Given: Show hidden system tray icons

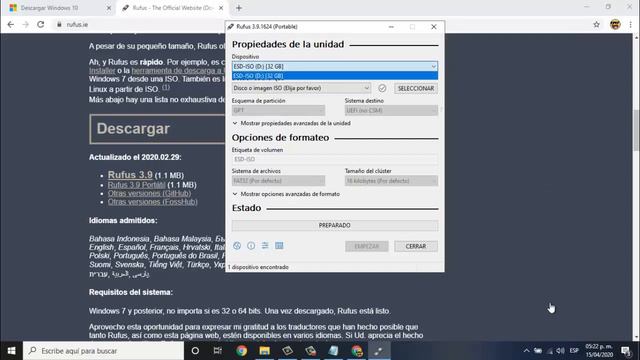Looking at the screenshot, I should (x=527, y=351).
